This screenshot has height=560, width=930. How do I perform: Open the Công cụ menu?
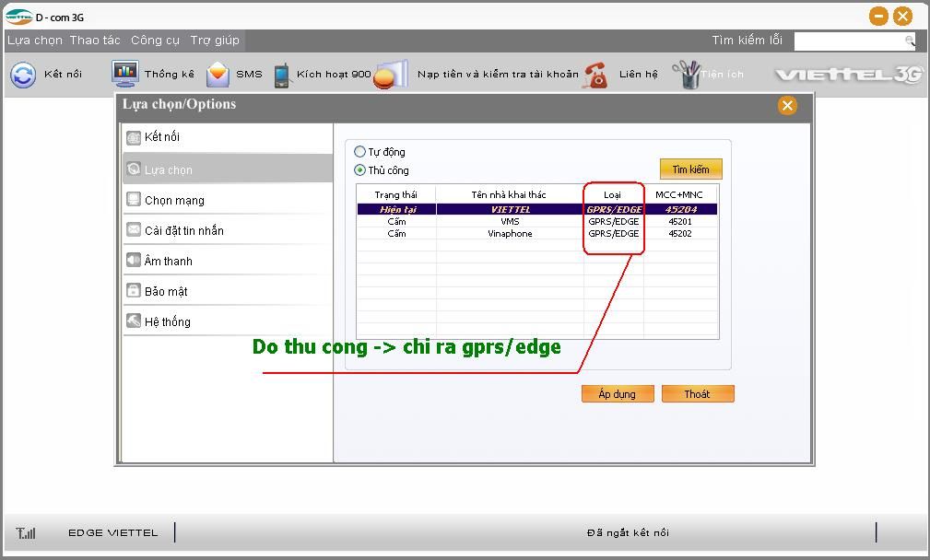pyautogui.click(x=155, y=41)
